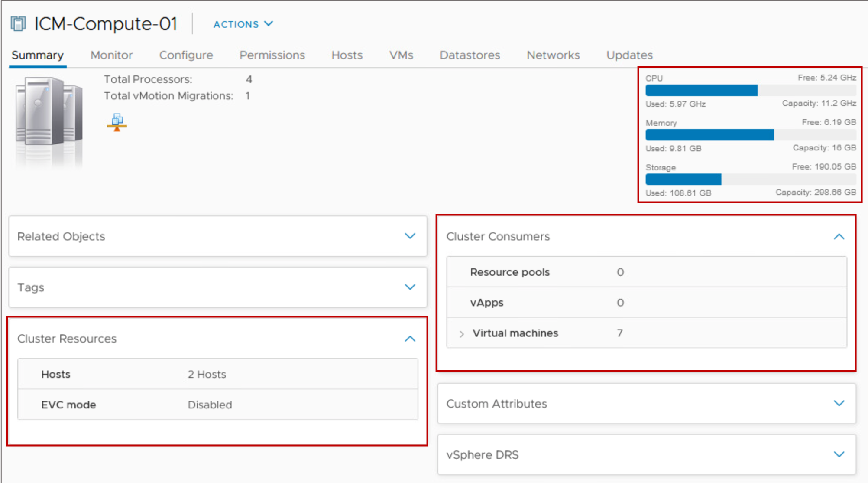Click the Total Processors label

[148, 79]
